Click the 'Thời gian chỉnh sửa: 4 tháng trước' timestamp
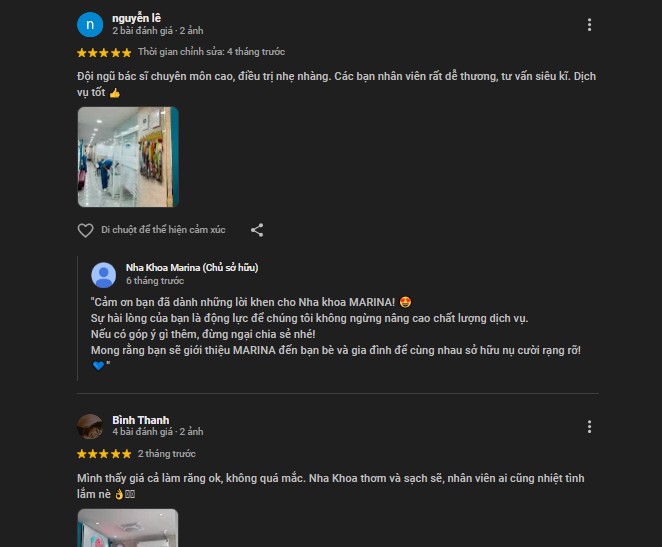The height and width of the screenshot is (547, 662). coord(212,52)
